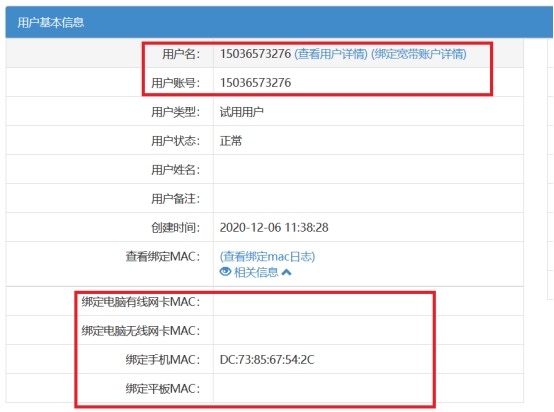Click the 正常 user status value
Screen dimensions: 554x412
click(x=231, y=141)
